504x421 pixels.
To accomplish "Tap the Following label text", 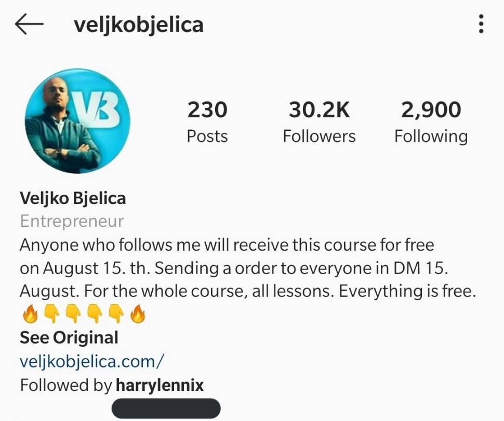I will tap(431, 137).
